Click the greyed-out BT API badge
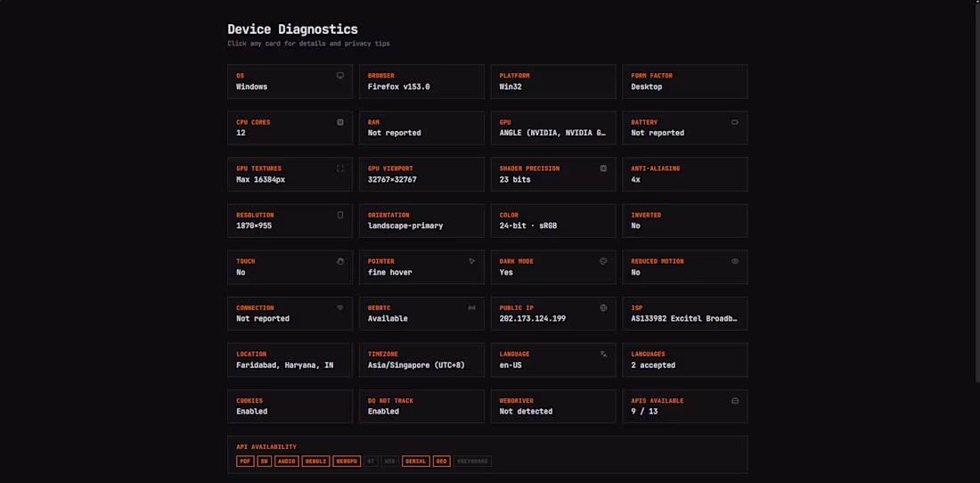980x483 pixels. coord(372,461)
